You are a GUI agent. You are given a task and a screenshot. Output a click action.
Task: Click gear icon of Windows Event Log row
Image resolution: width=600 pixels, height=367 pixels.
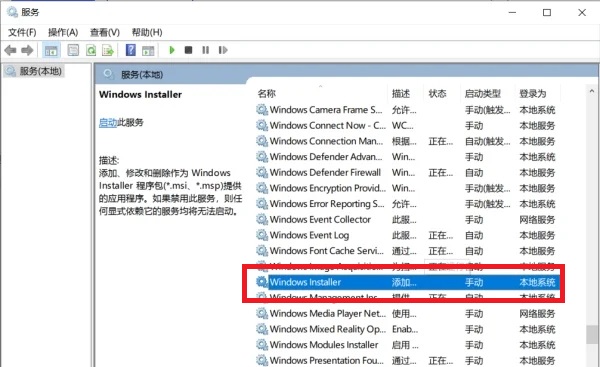tap(262, 235)
